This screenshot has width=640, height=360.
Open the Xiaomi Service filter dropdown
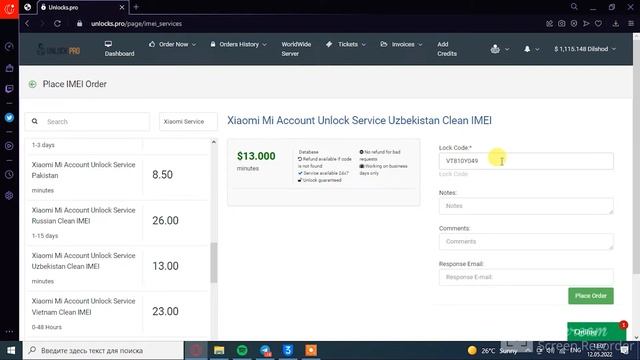pos(188,122)
